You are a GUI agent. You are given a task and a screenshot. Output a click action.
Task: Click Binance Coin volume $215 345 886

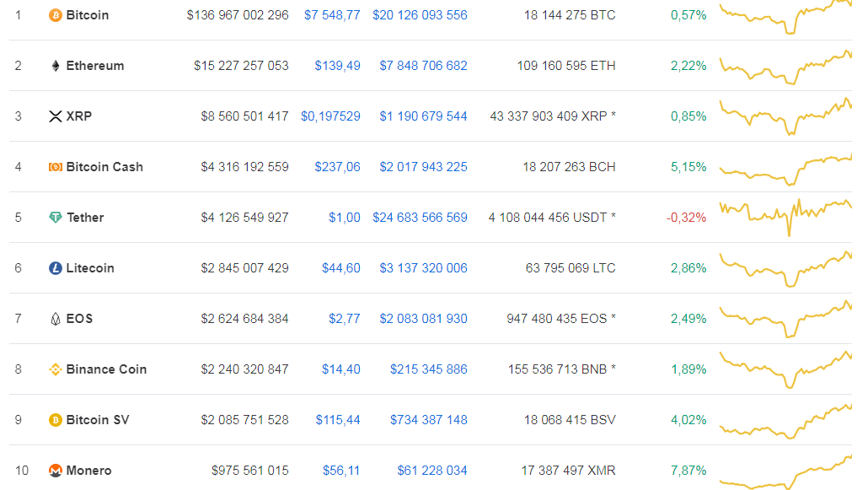[x=428, y=369]
